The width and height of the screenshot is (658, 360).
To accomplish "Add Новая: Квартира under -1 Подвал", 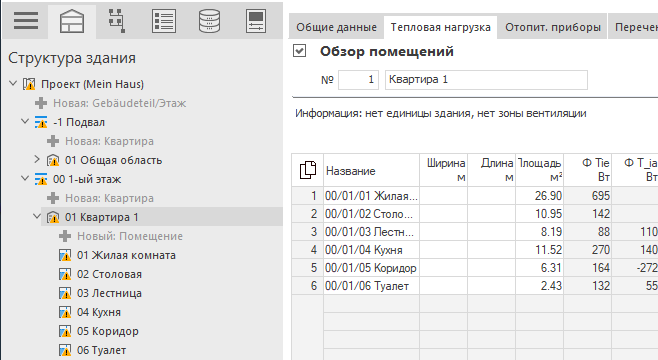I will click(109, 141).
